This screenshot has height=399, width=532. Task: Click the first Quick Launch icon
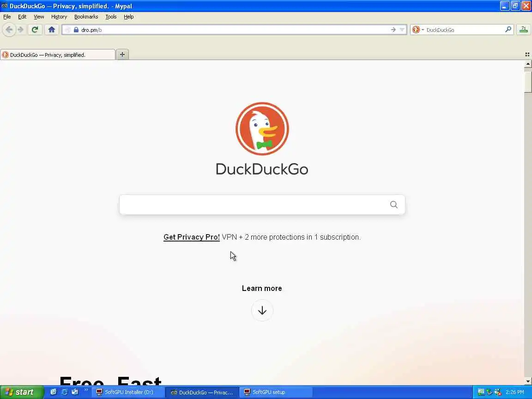click(x=53, y=392)
